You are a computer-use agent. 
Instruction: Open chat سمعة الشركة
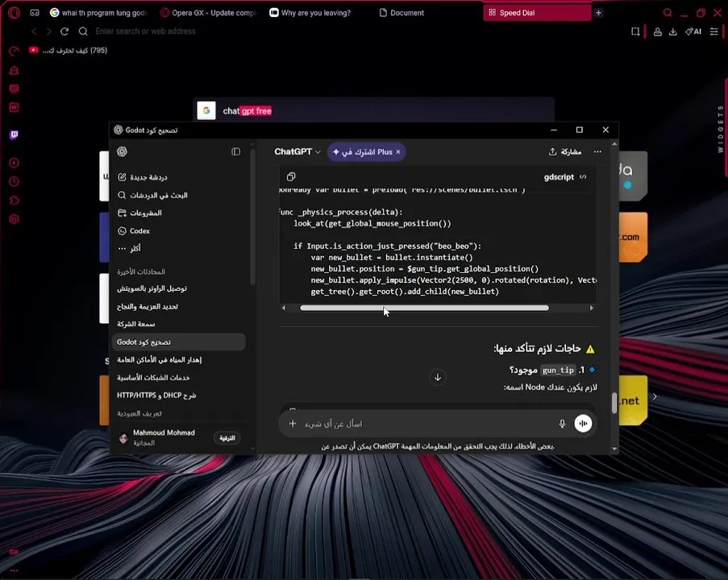point(178,324)
